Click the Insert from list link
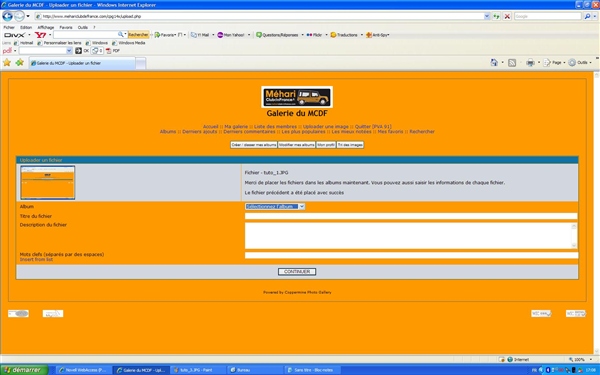600x375 pixels. (36, 259)
